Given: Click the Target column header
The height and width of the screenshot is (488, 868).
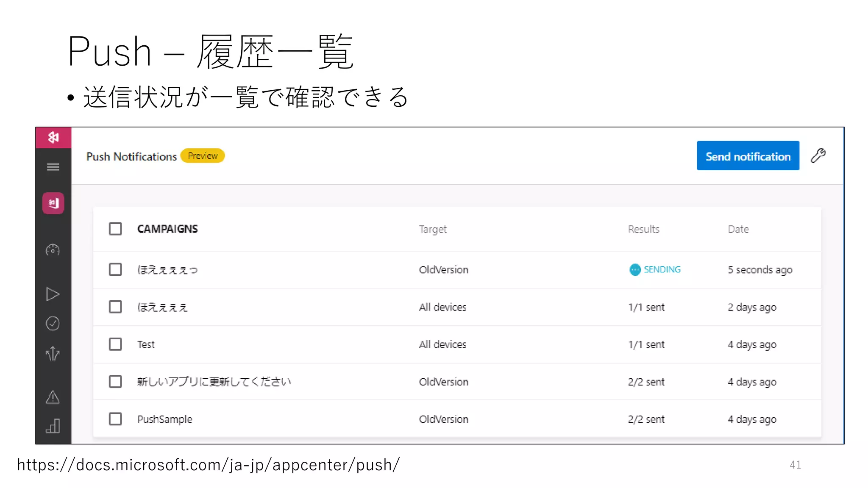Looking at the screenshot, I should point(433,229).
